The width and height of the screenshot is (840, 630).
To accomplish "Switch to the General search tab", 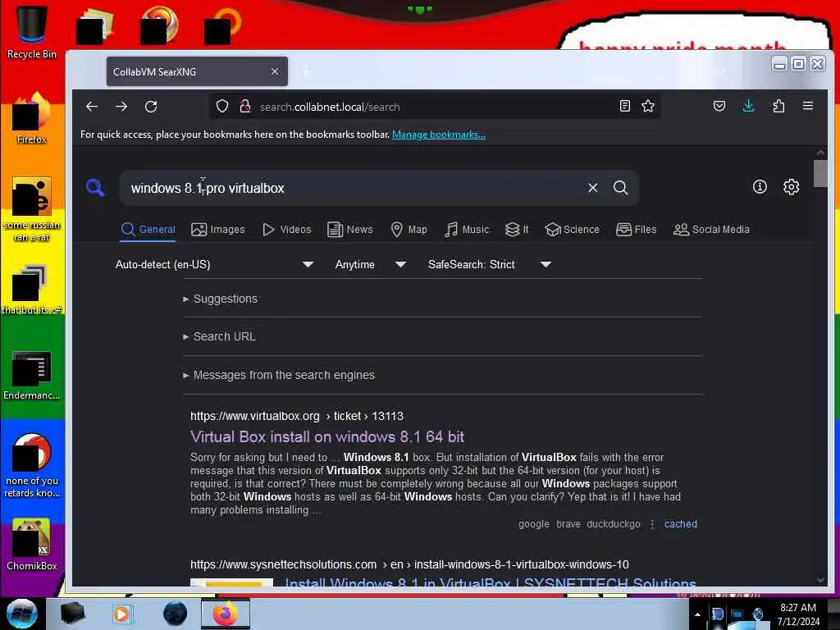I will coord(148,230).
